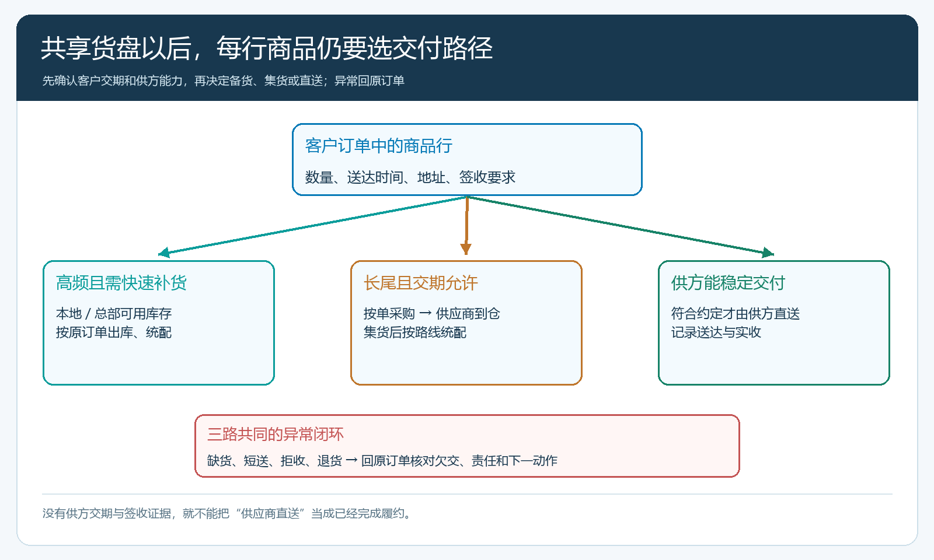Click the footer note starting with "没有供方交期与签收证据"

[227, 513]
